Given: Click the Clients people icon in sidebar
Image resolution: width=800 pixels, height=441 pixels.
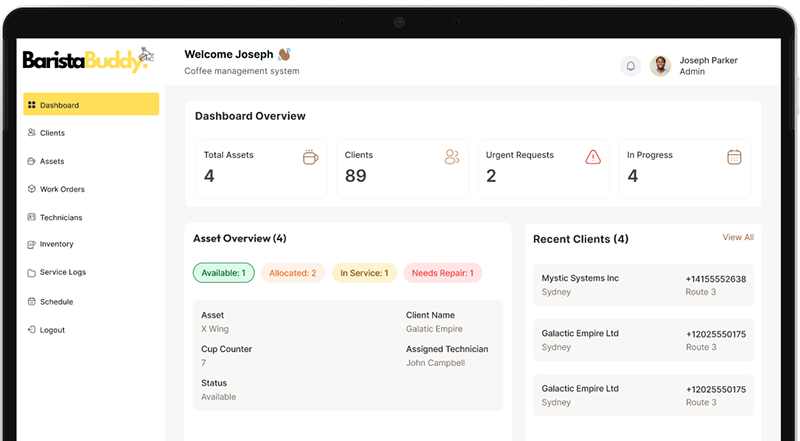Looking at the screenshot, I should [x=32, y=132].
